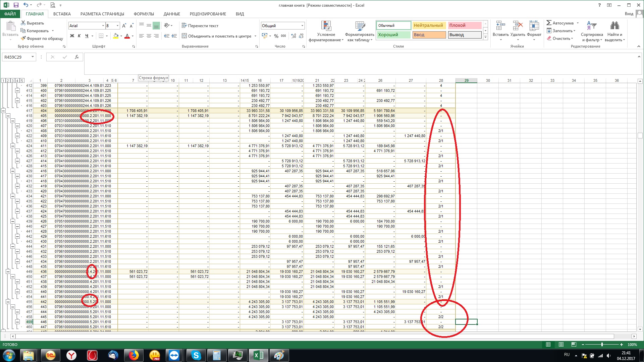Click the Format Painter brush icon

pyautogui.click(x=23, y=38)
